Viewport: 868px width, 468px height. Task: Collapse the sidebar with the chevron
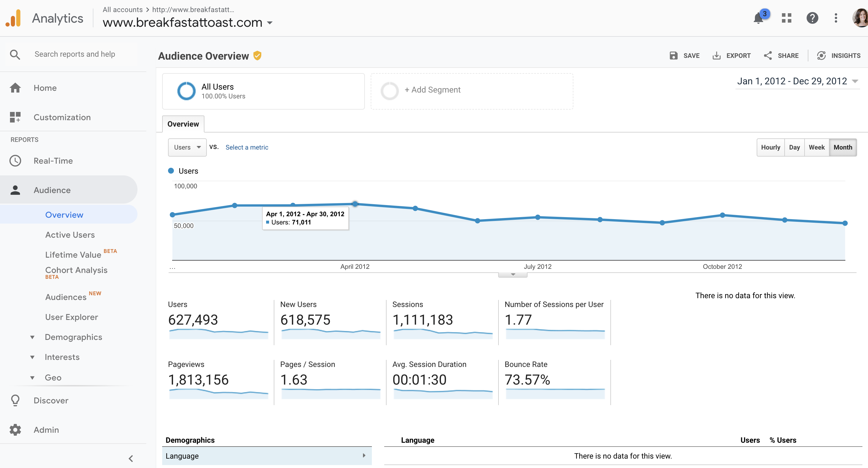pos(131,459)
